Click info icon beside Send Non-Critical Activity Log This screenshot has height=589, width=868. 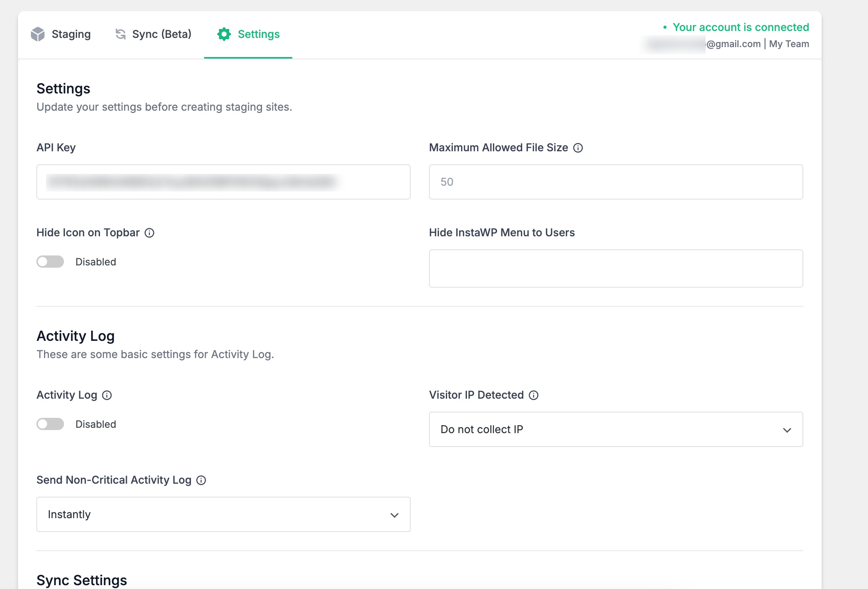201,480
